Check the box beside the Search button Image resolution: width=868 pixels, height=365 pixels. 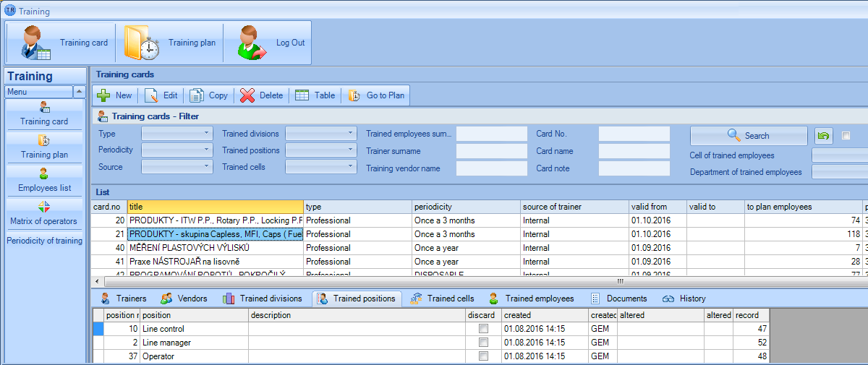(x=846, y=136)
